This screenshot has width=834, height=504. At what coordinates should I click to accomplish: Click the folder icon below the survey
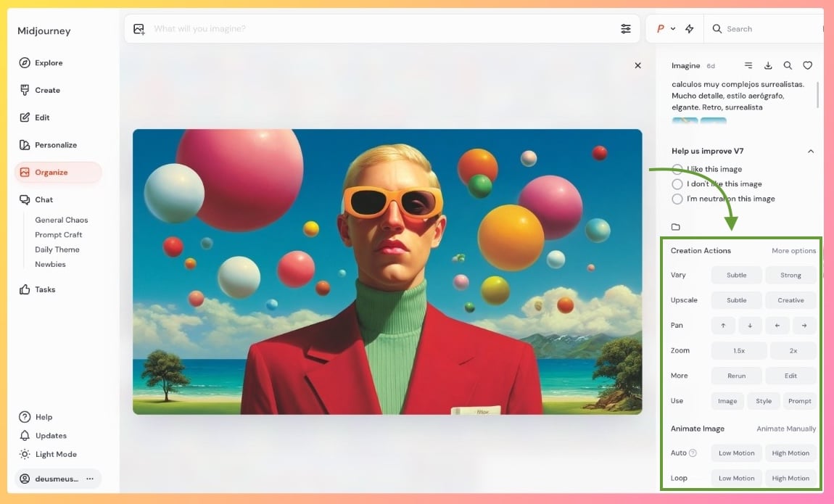tap(676, 227)
